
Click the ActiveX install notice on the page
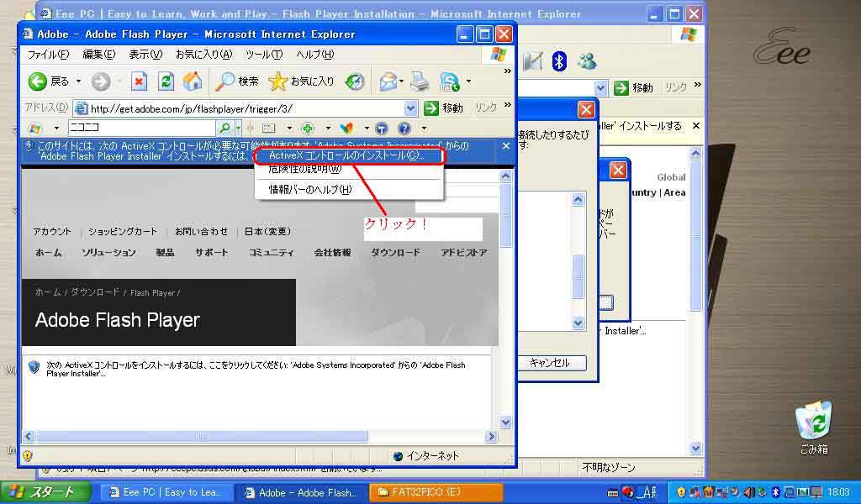pos(256,369)
